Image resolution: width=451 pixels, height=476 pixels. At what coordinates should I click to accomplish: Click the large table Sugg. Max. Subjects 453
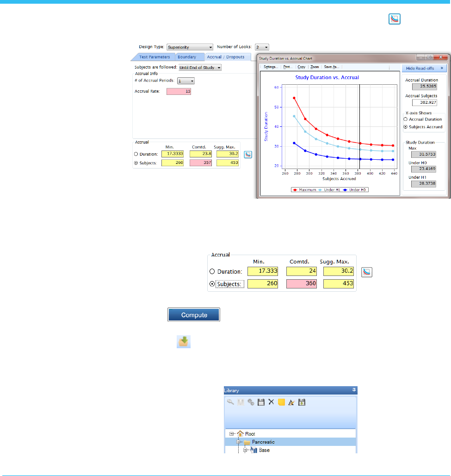[x=339, y=283]
